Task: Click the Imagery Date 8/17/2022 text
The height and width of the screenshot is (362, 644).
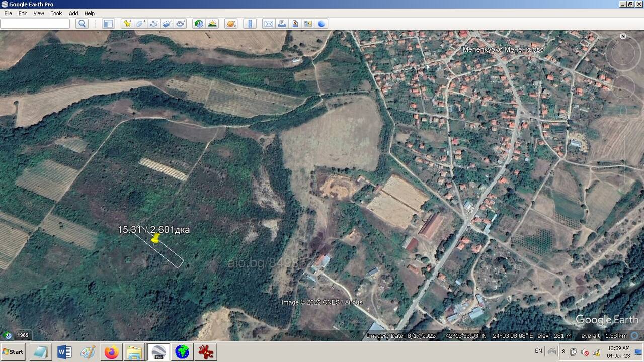Action: click(x=400, y=336)
